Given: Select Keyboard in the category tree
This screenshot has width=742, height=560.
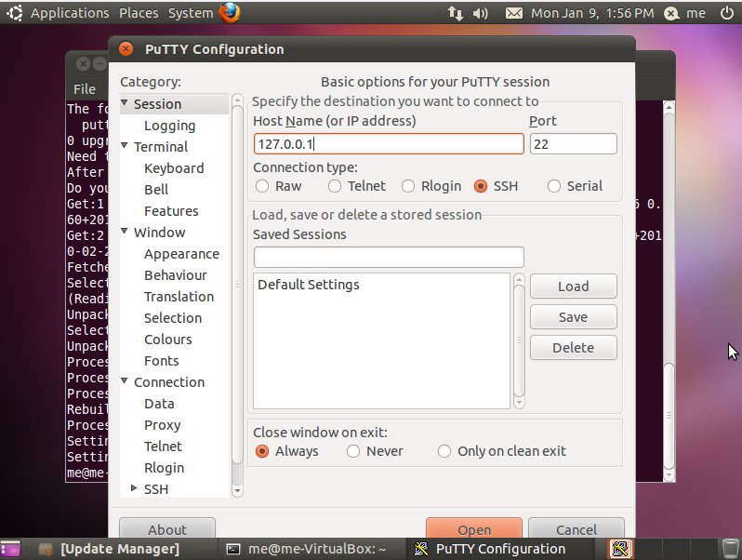Looking at the screenshot, I should [174, 168].
